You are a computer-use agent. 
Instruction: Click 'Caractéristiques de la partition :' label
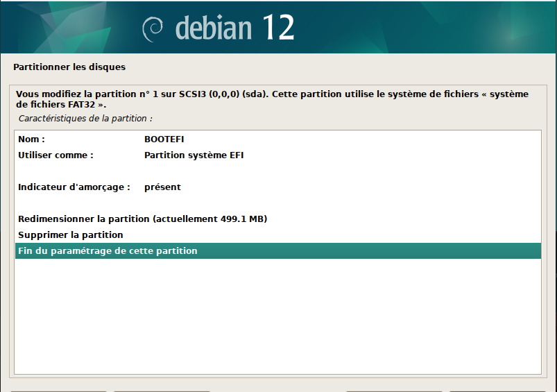[85, 119]
